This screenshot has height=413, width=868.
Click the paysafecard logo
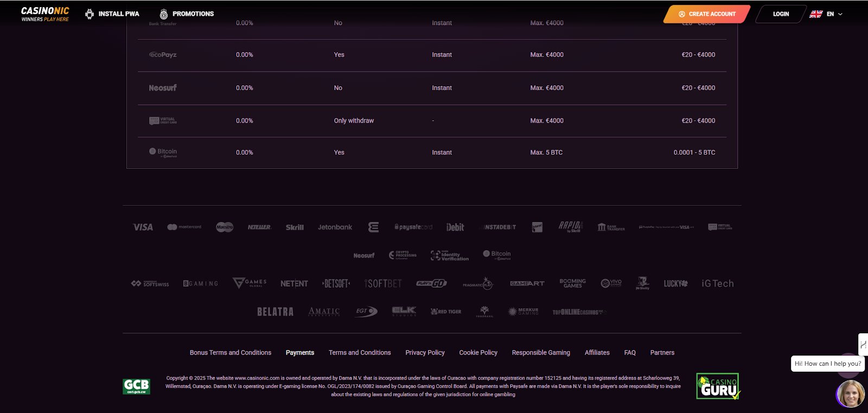(x=413, y=227)
